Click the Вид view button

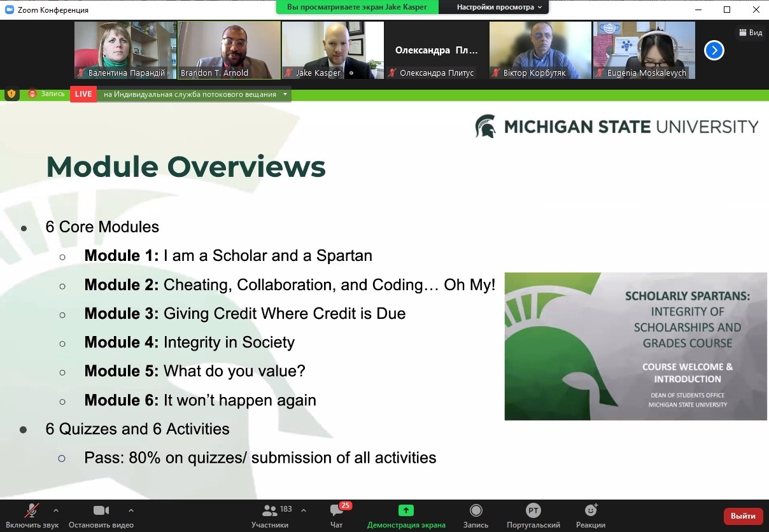750,32
